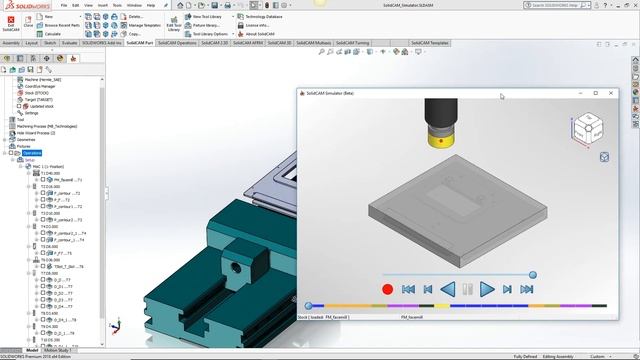Click the Calculate icon in the ribbon
Image resolution: width=640 pixels, height=360 pixels.
40,34
